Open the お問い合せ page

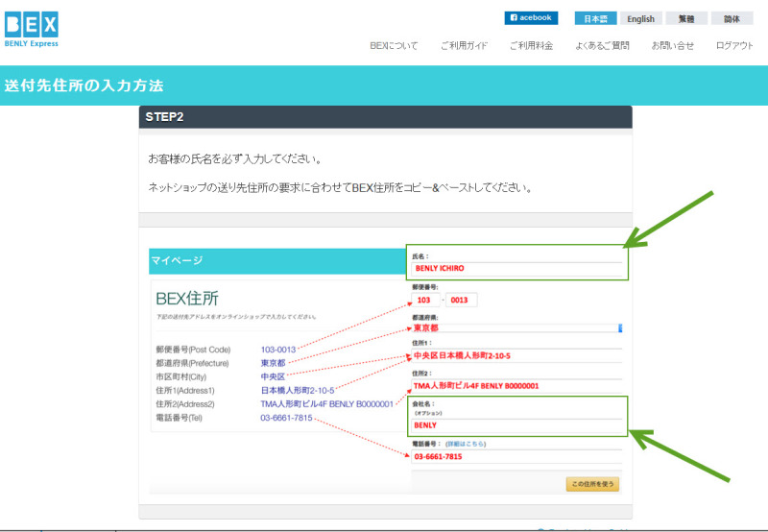[x=673, y=45]
